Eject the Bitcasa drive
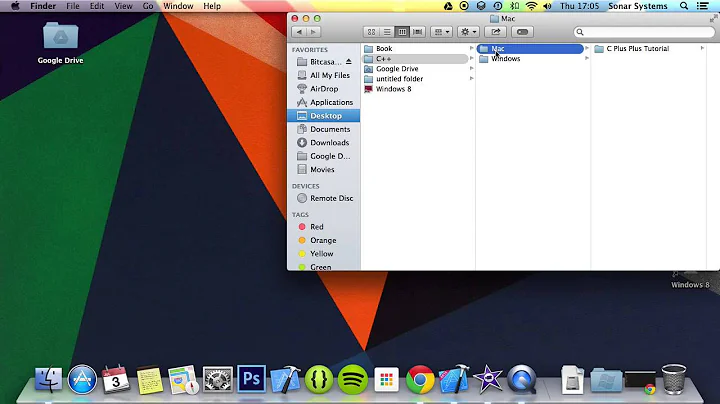This screenshot has height=404, width=720. (x=349, y=62)
